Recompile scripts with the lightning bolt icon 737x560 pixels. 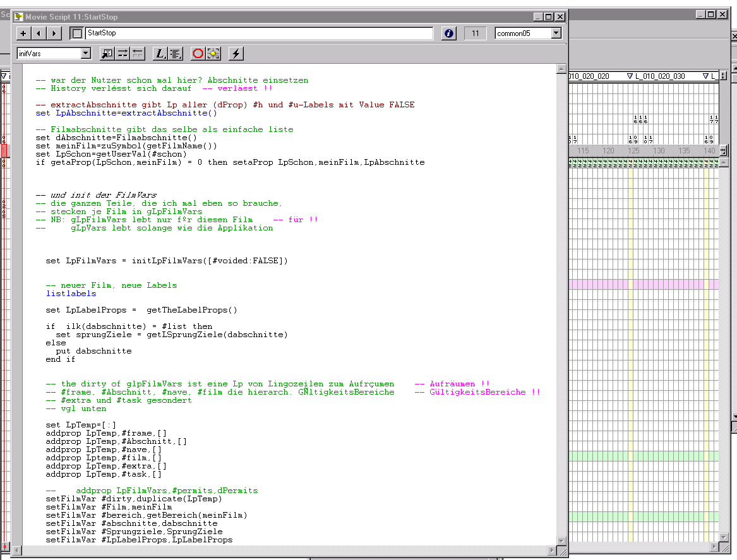(x=236, y=54)
